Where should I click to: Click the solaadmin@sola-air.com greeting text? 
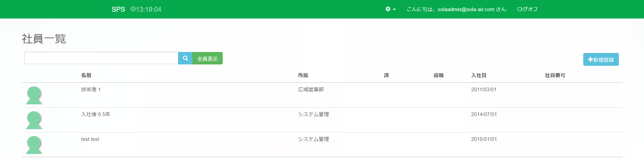coord(456,9)
